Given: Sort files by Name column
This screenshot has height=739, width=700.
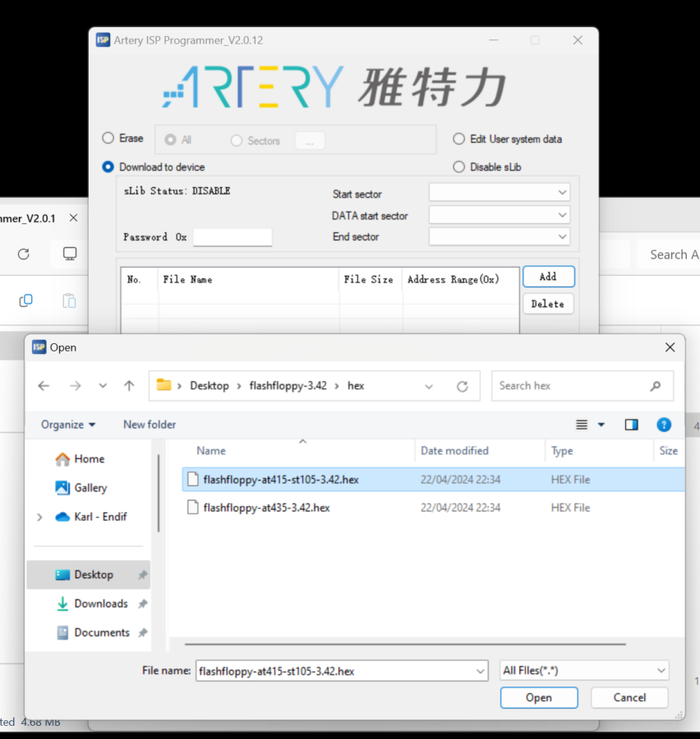Looking at the screenshot, I should [x=211, y=451].
